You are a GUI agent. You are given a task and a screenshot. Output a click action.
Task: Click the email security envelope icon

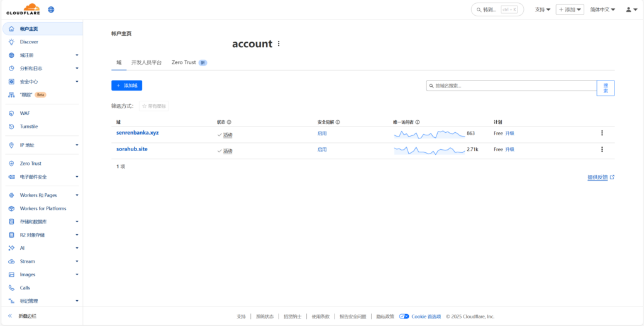tap(11, 177)
